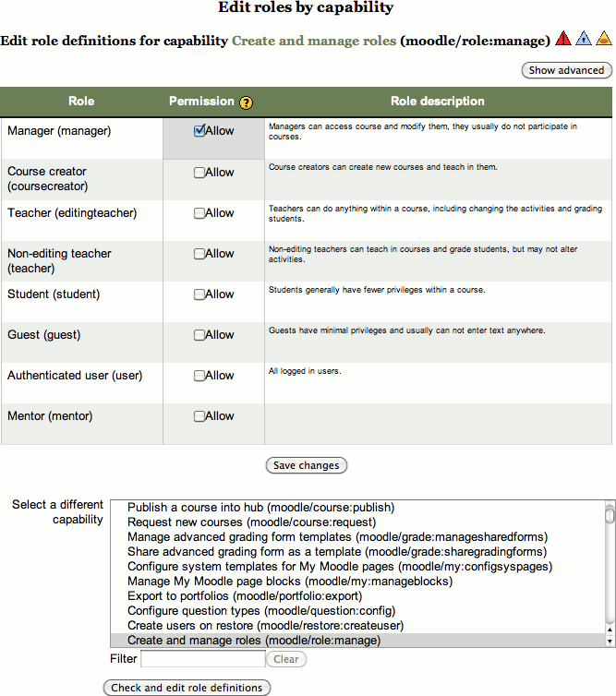Click the Manager (manager) role name

59,131
